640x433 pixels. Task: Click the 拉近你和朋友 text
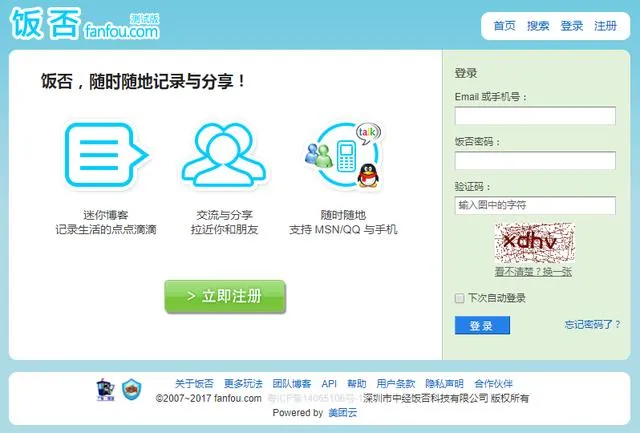click(x=224, y=229)
